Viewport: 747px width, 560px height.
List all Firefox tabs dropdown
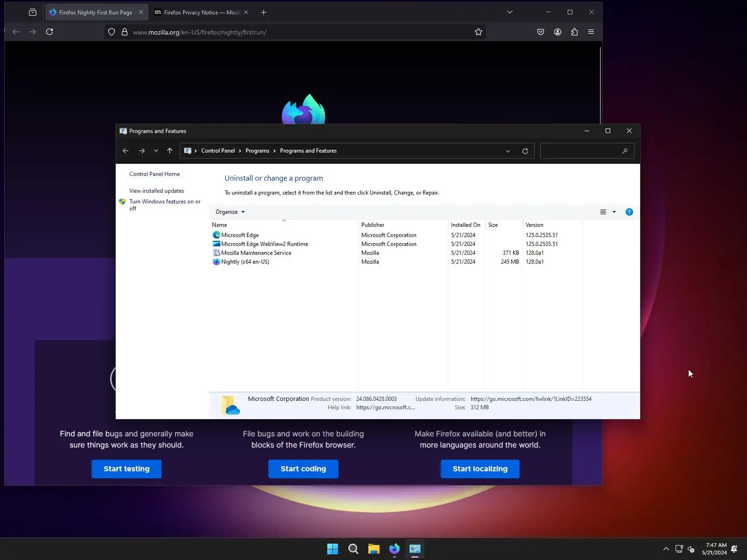pos(510,12)
